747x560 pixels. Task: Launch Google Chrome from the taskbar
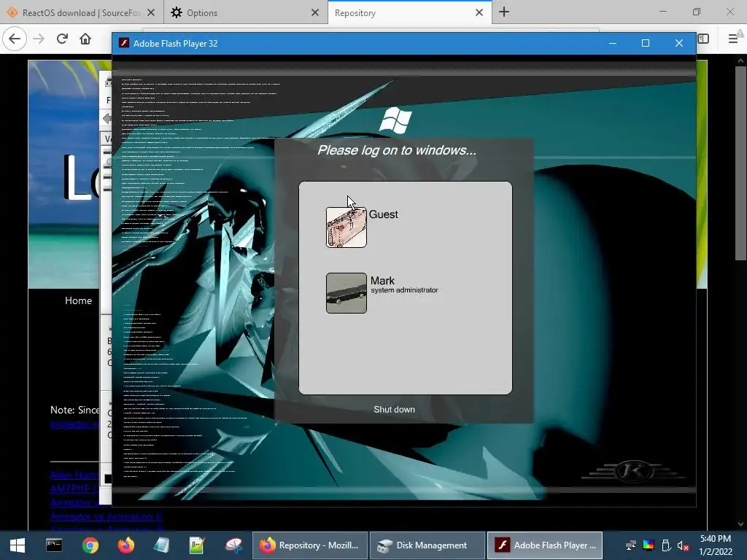click(x=90, y=545)
